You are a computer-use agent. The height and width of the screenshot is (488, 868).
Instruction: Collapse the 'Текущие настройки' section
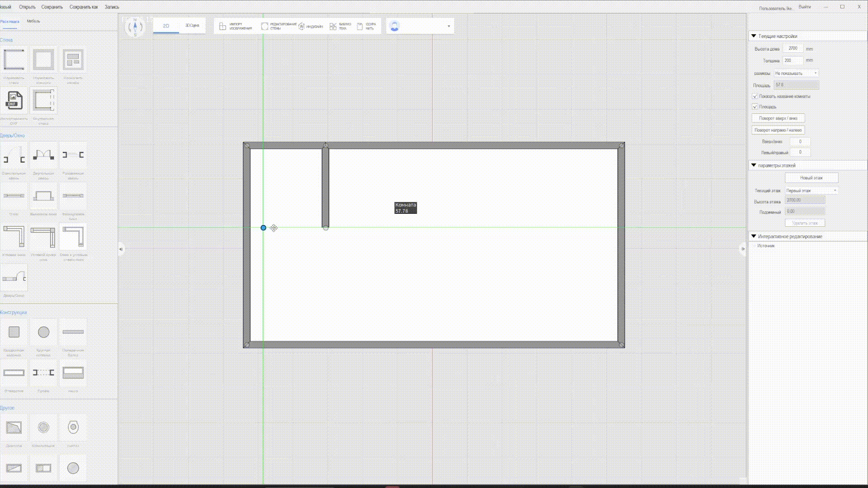coord(754,36)
